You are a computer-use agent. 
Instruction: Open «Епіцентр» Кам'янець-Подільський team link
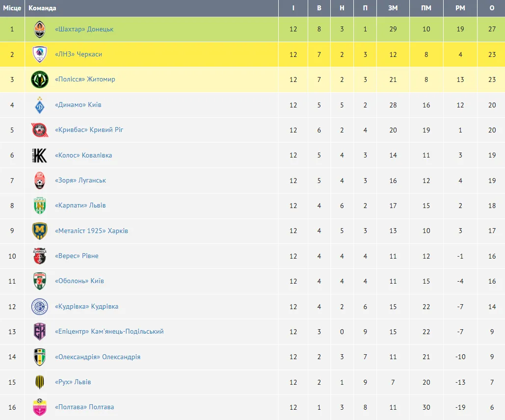coord(109,332)
